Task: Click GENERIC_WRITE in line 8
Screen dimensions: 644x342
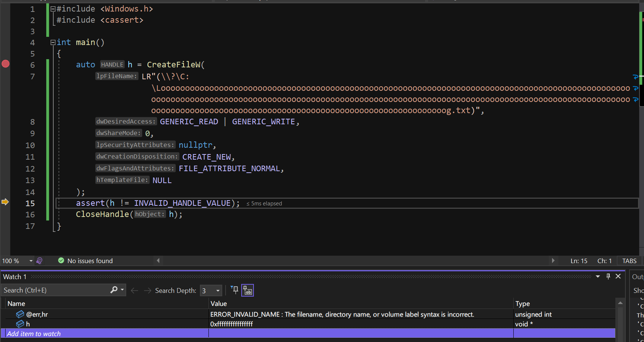Action: pyautogui.click(x=264, y=122)
